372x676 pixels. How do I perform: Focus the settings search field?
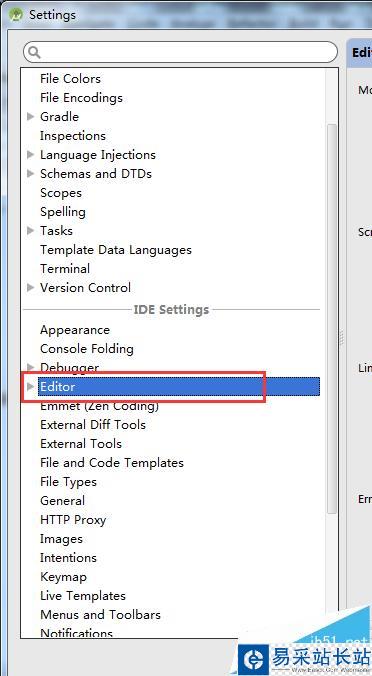pos(180,52)
